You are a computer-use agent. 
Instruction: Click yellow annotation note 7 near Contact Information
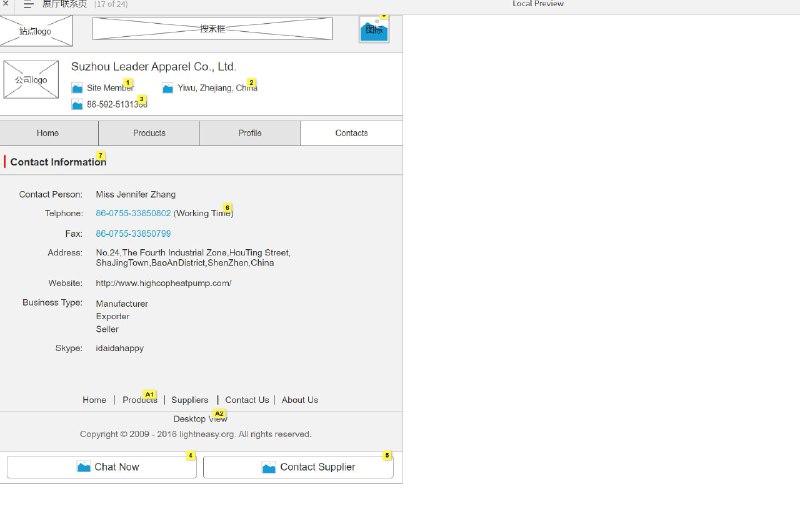(x=101, y=156)
